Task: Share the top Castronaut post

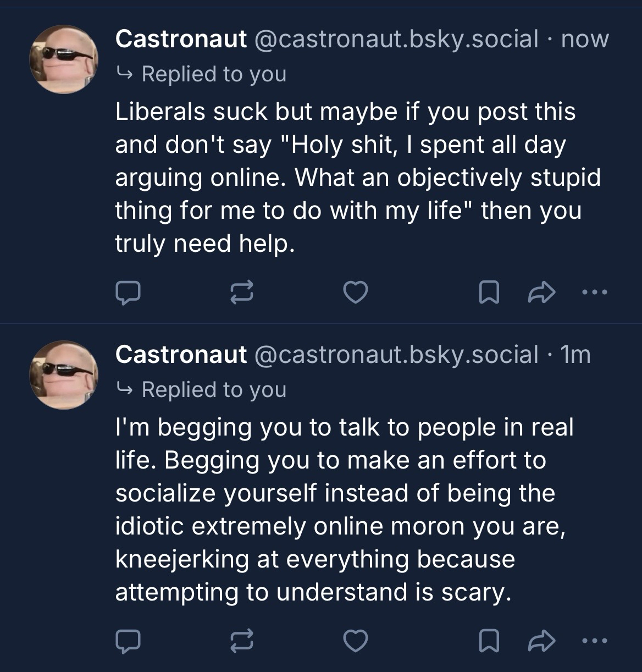Action: pyautogui.click(x=541, y=293)
